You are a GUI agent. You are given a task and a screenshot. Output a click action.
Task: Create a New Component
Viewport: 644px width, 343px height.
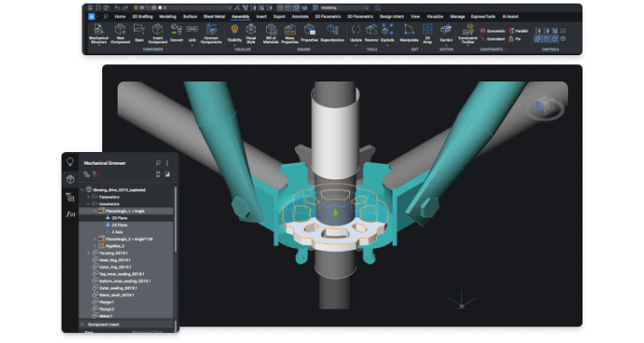point(120,33)
